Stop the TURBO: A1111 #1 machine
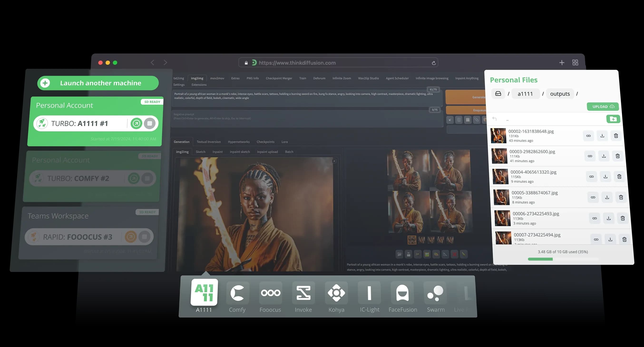The height and width of the screenshot is (347, 644). pos(150,123)
